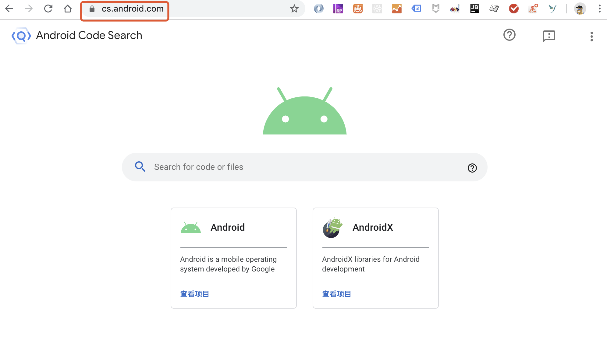Image resolution: width=607 pixels, height=364 pixels.
Task: Open the Axure RP extension icon
Action: (x=338, y=9)
